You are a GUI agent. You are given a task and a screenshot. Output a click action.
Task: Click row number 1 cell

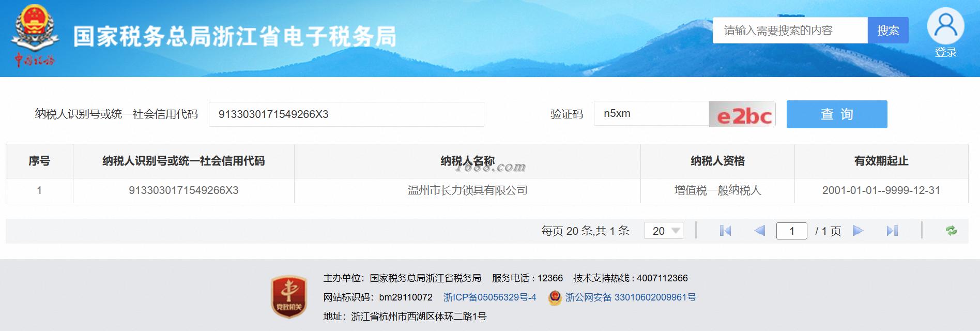pyautogui.click(x=39, y=190)
